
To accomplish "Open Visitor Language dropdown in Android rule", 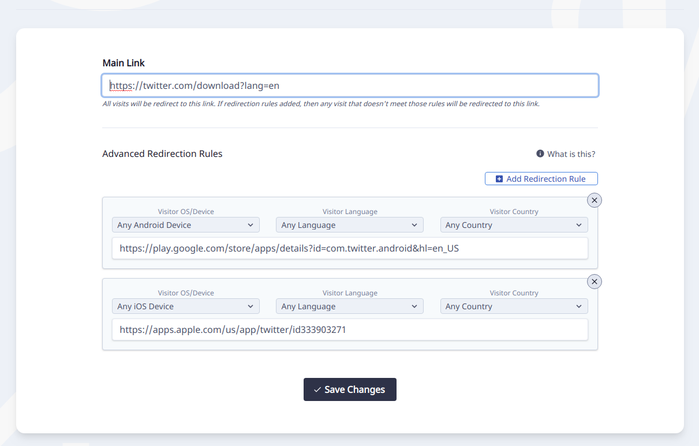I will [350, 225].
